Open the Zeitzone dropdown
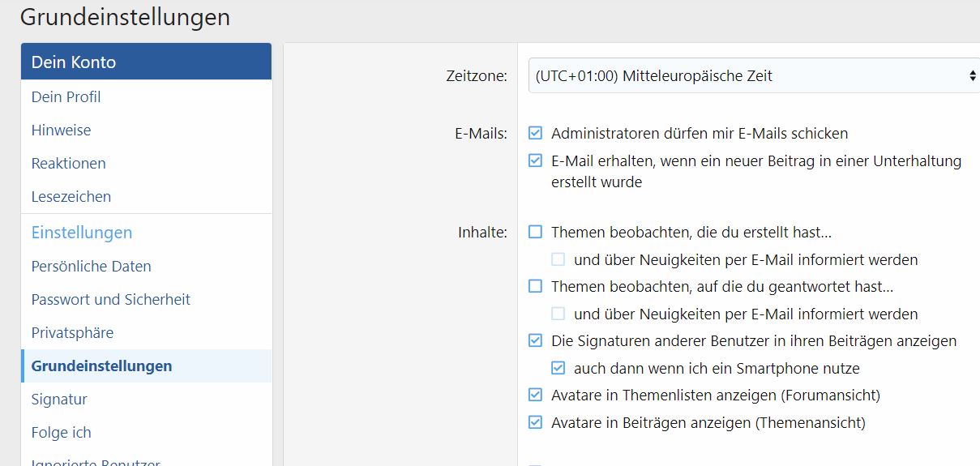Screen dimensions: 980x466 click(x=754, y=76)
